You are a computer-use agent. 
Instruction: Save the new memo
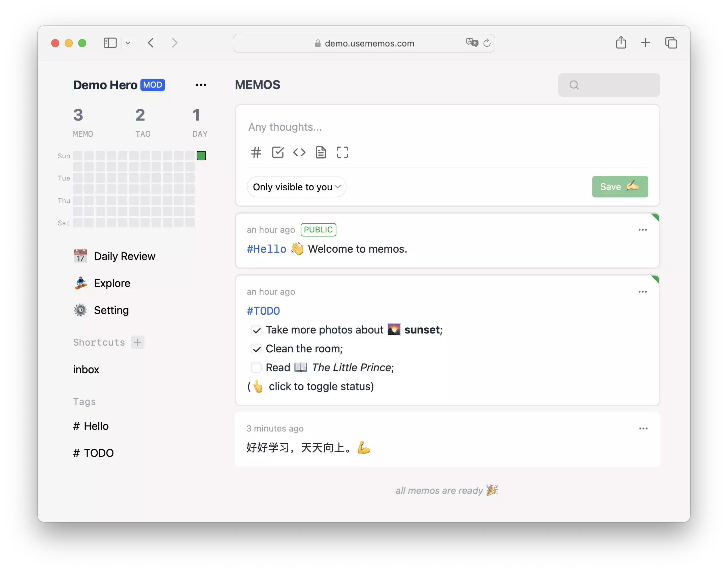click(x=619, y=186)
